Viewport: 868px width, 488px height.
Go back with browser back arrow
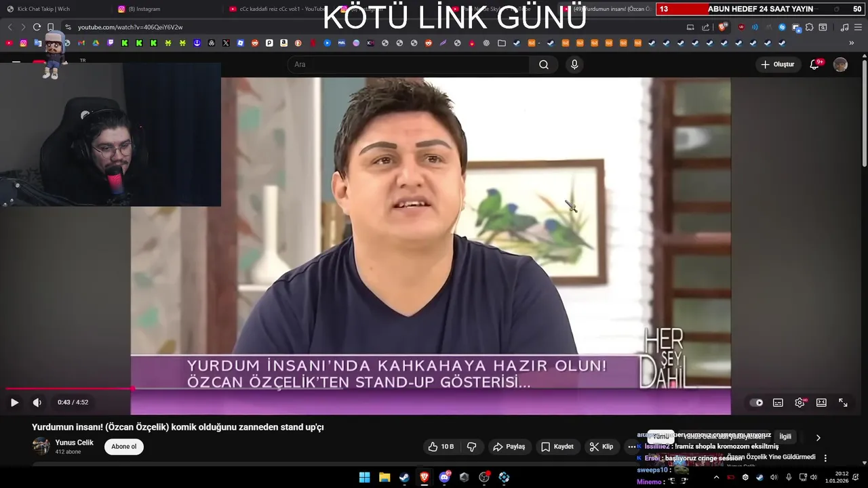(x=9, y=27)
